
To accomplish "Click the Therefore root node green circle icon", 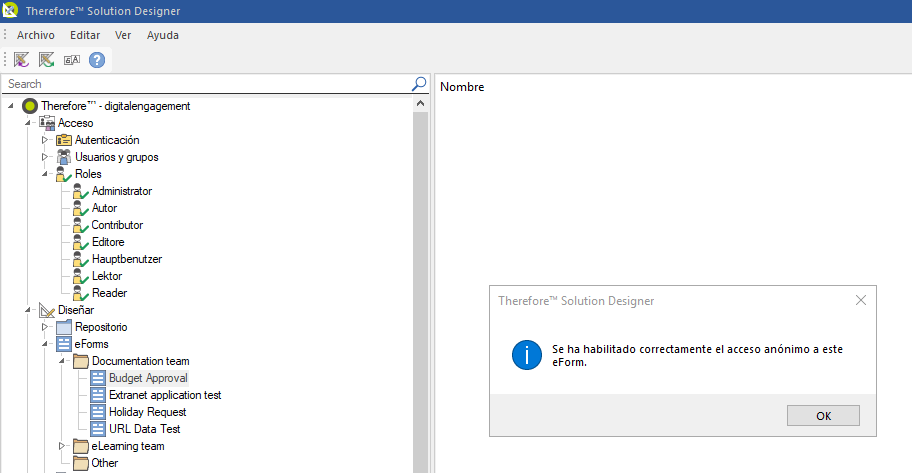I will pos(30,106).
